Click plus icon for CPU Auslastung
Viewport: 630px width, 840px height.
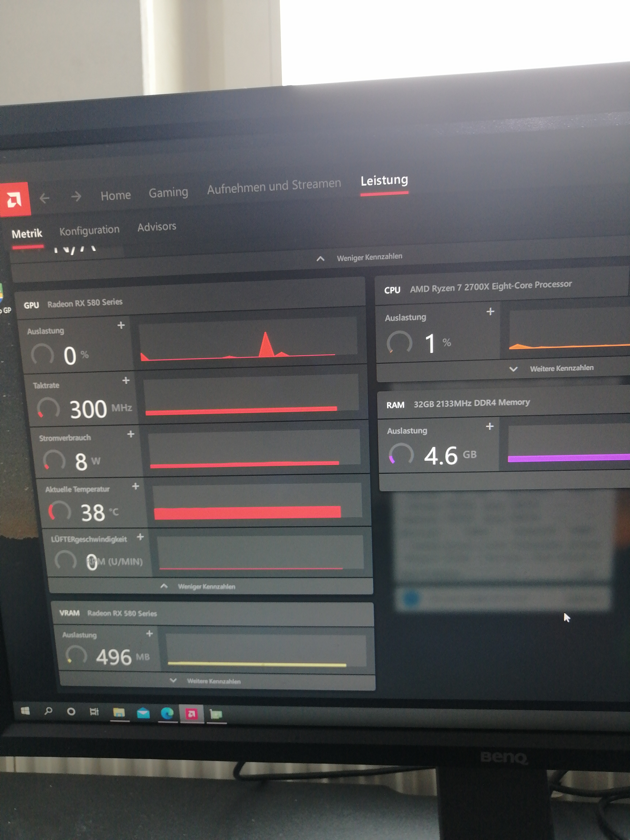[490, 311]
